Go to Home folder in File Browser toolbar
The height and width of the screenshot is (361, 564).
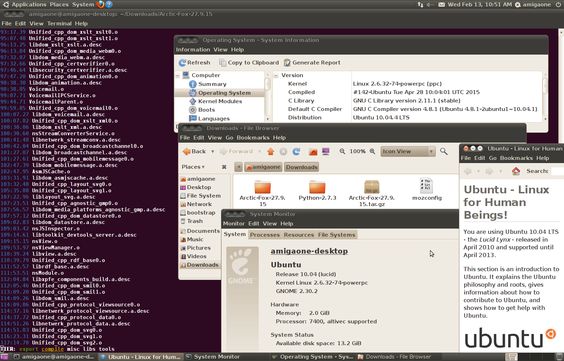coord(313,151)
